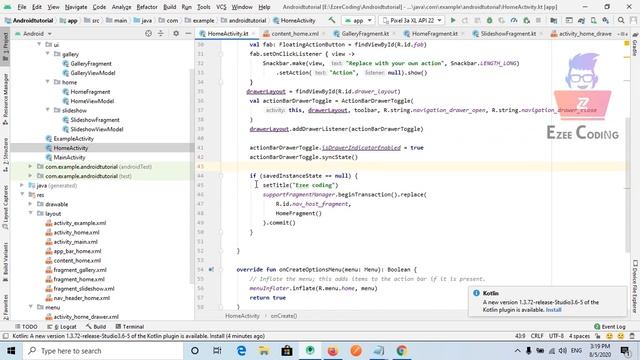The width and height of the screenshot is (640, 360).
Task: Open the Android view selector dropdown
Action: tap(33, 33)
